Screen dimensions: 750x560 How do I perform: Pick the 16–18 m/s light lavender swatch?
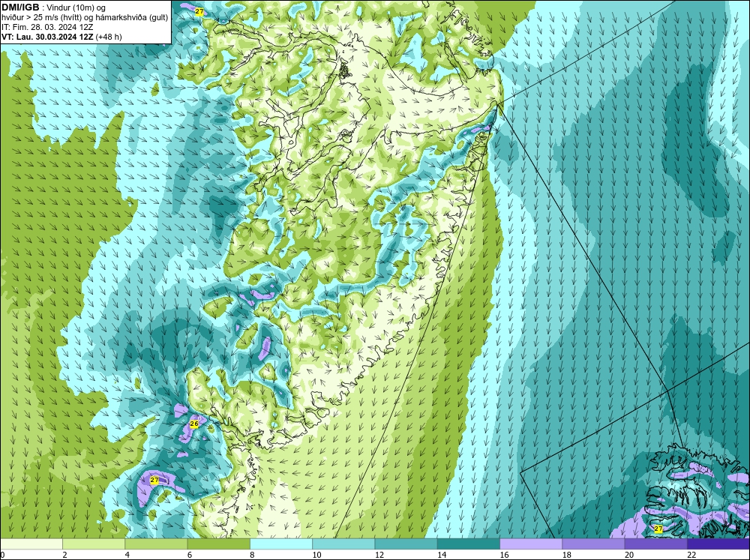[x=531, y=544]
